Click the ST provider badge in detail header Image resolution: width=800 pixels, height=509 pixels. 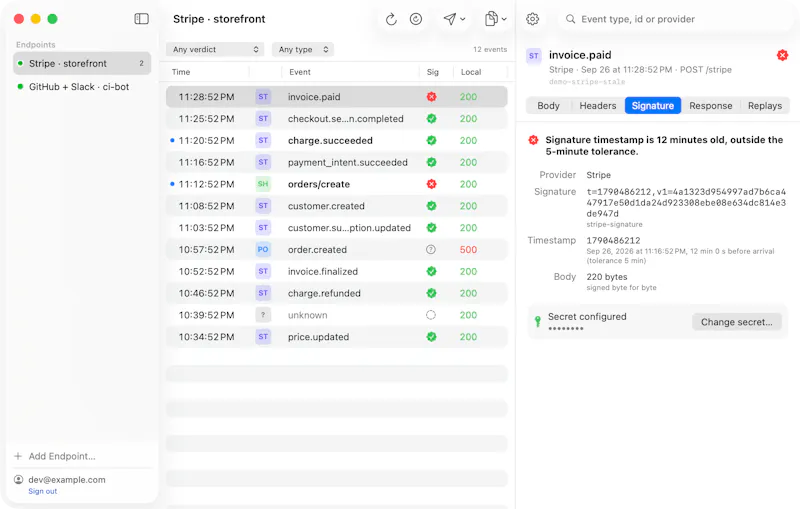tap(534, 56)
